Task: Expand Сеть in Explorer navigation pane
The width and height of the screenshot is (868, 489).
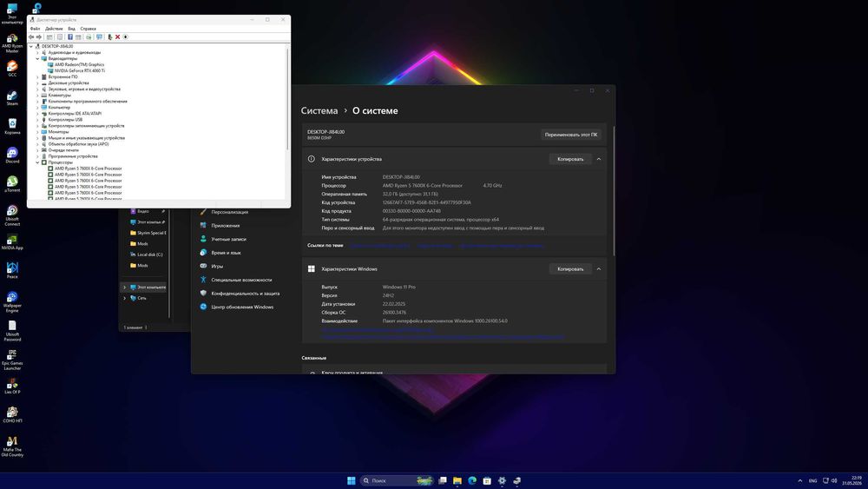Action: click(124, 298)
